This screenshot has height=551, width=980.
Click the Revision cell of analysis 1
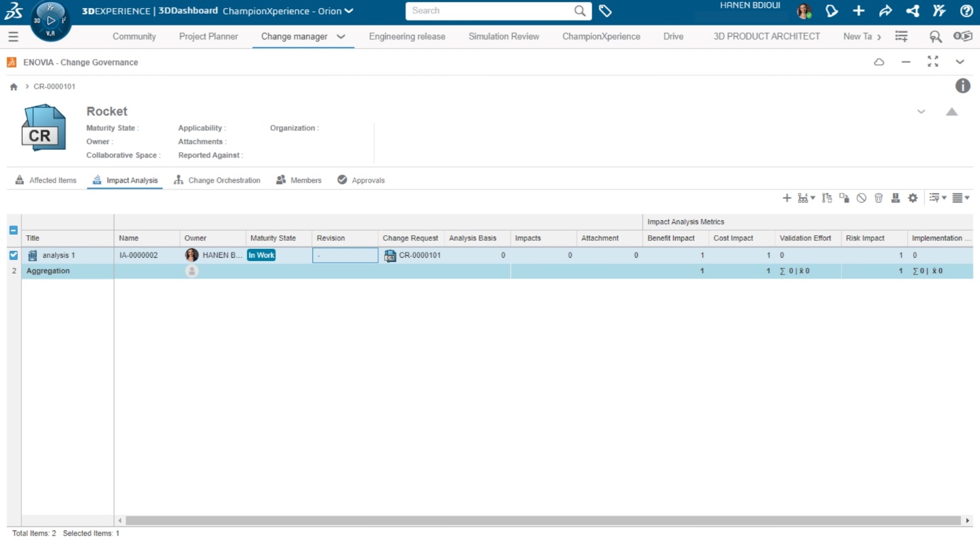[x=345, y=255]
